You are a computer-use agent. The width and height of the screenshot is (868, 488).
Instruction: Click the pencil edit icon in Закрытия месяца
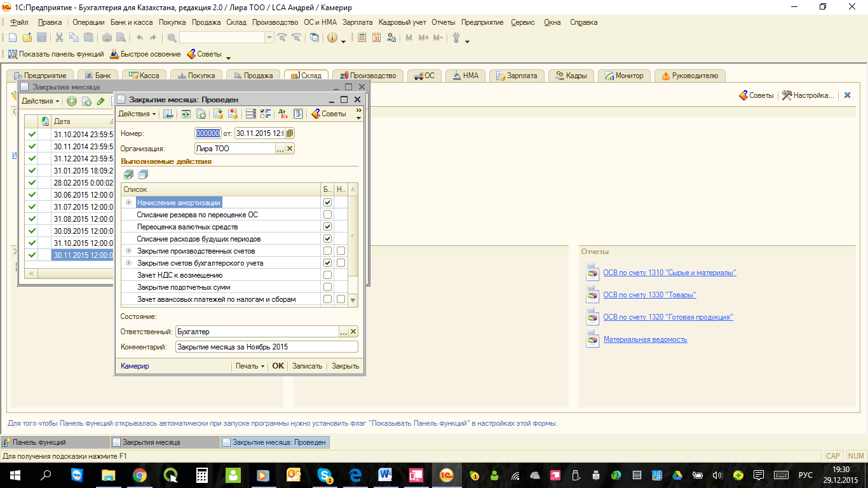tap(101, 101)
